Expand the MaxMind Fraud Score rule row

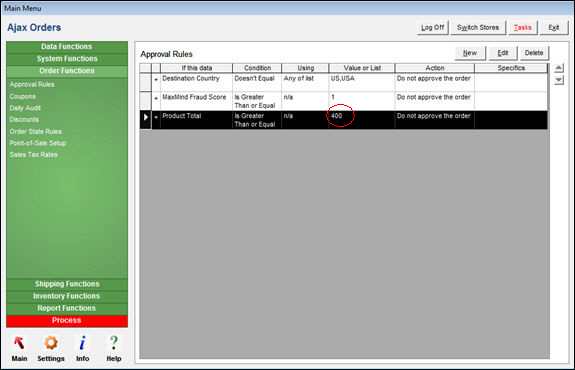(156, 98)
